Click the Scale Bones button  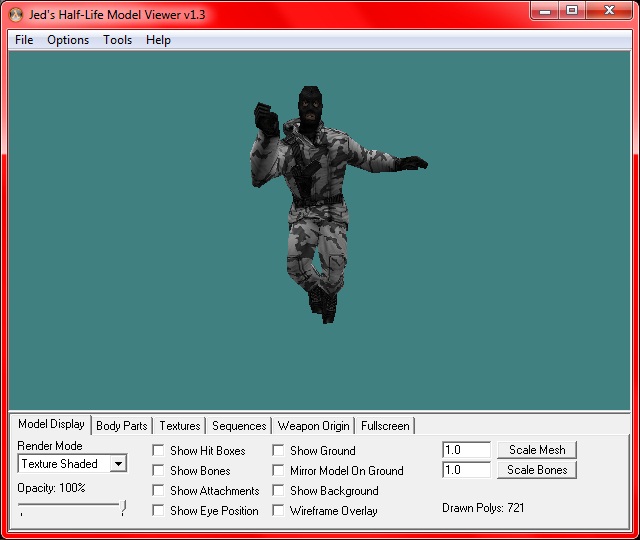tap(537, 470)
